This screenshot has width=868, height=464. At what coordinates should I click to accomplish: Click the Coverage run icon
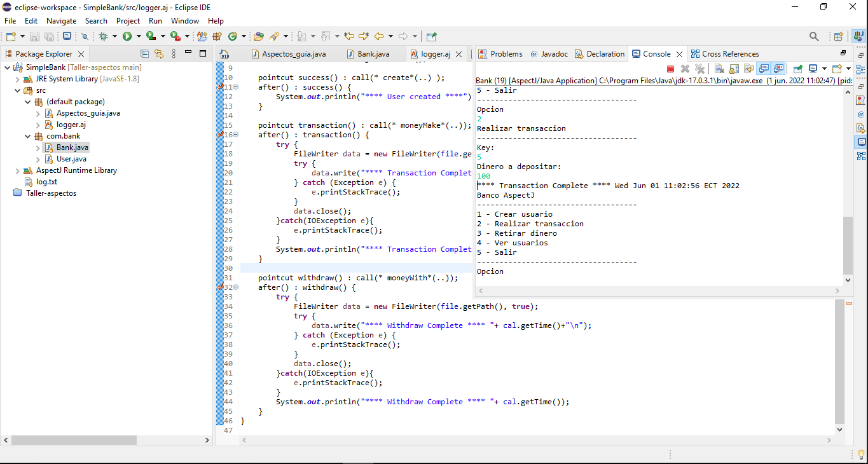click(151, 36)
